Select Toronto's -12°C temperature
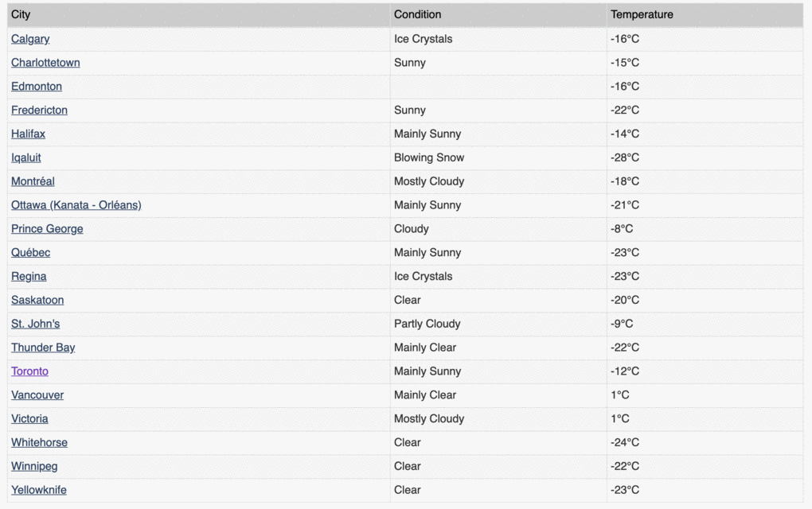Viewport: 812px width, 509px height. [625, 371]
